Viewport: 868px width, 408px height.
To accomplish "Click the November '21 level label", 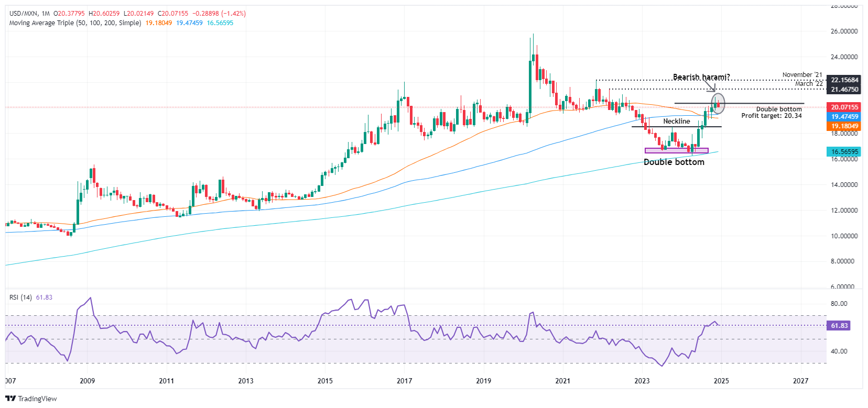I will click(x=802, y=75).
